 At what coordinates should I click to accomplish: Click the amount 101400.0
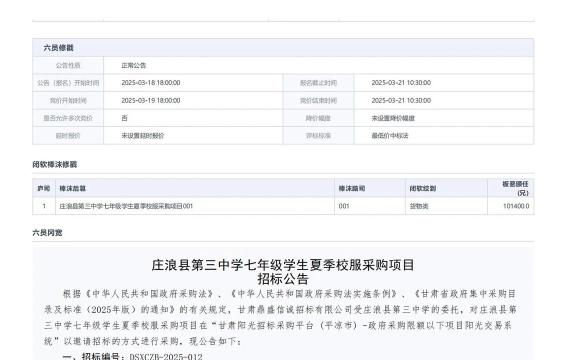click(x=516, y=206)
